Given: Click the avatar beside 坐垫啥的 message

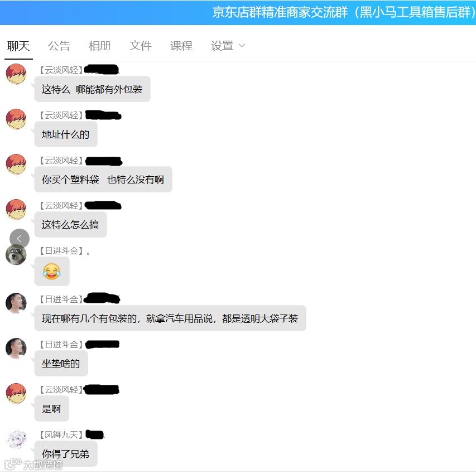Looking at the screenshot, I should tap(16, 348).
